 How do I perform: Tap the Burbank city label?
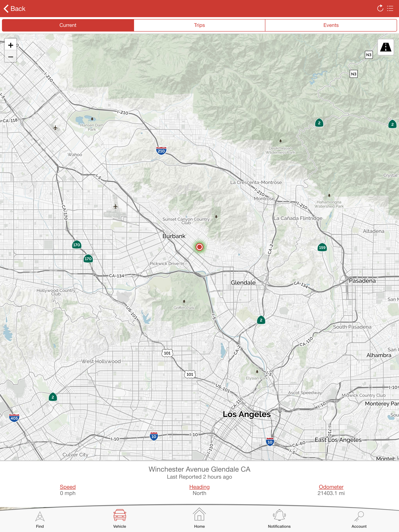tap(174, 236)
